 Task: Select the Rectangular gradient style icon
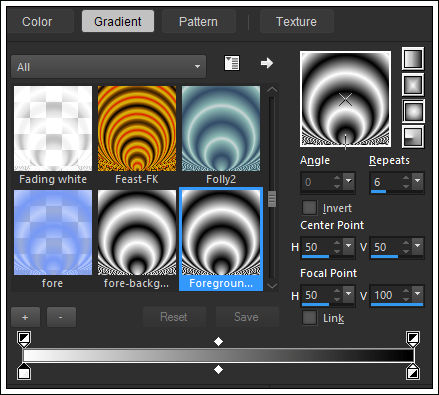coord(413,85)
